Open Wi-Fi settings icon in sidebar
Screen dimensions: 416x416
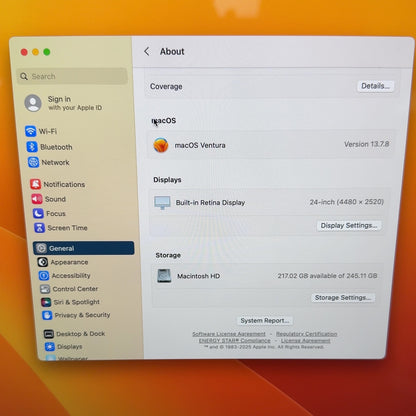[x=31, y=131]
